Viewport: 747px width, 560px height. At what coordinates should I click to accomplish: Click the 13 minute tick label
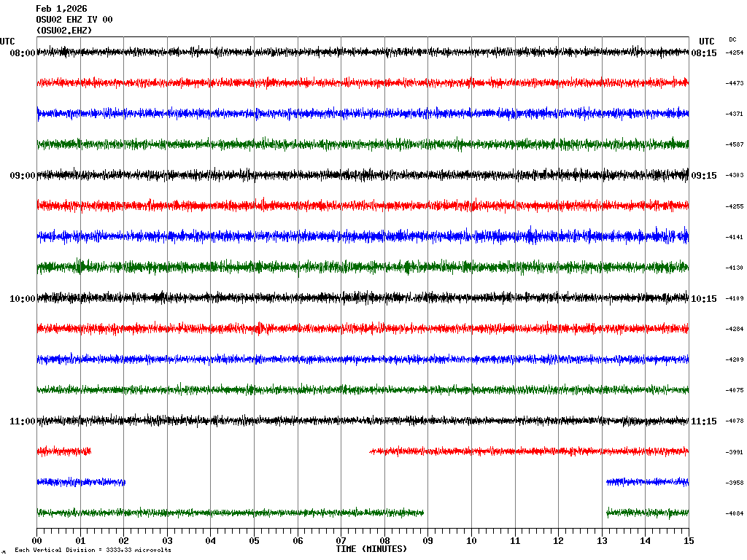tap(602, 541)
